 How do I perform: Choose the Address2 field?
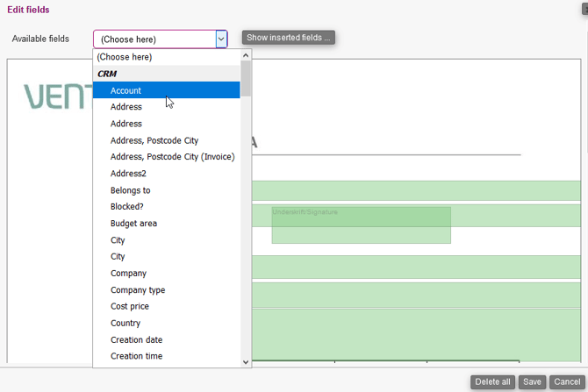[167, 173]
